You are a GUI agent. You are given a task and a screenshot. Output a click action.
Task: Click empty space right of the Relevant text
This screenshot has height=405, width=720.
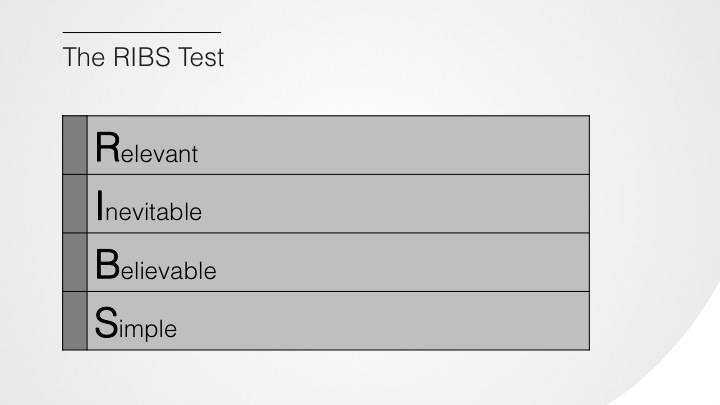click(395, 145)
